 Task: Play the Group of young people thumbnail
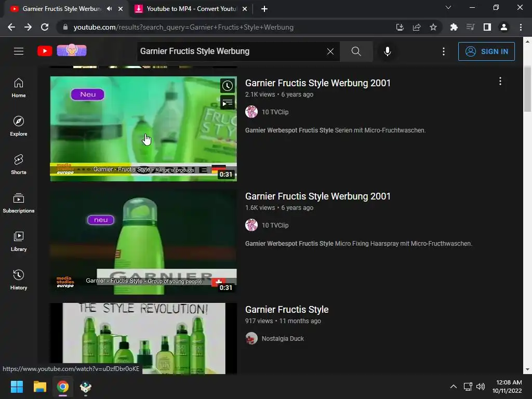(143, 242)
